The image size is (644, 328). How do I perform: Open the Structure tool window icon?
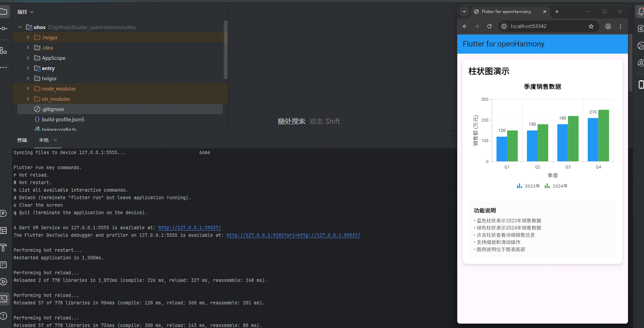coord(3,51)
